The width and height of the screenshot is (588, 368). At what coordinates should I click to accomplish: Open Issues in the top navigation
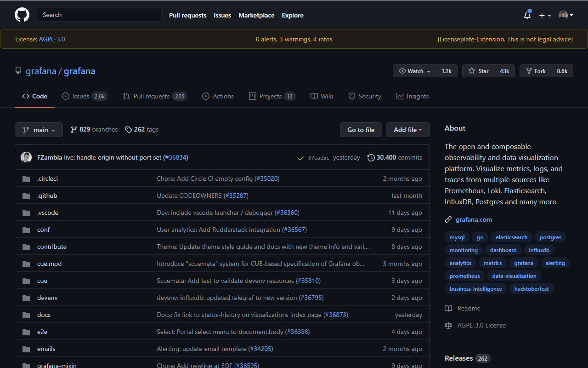pos(222,15)
